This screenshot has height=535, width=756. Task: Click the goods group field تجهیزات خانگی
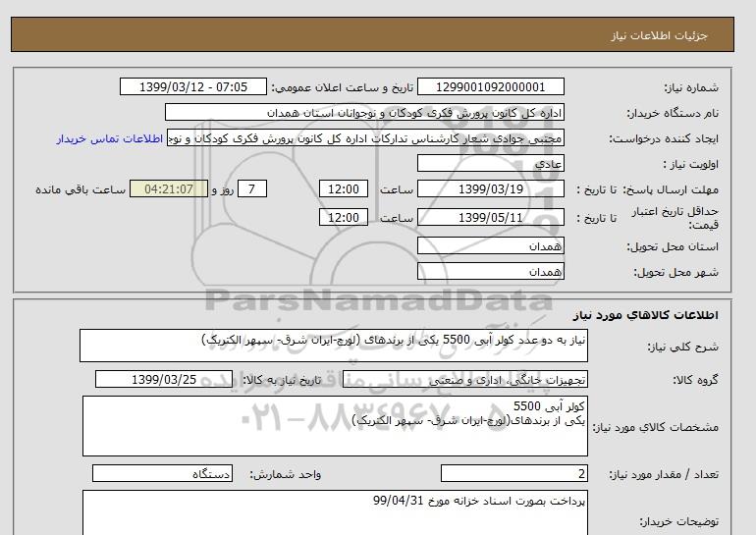pos(464,379)
